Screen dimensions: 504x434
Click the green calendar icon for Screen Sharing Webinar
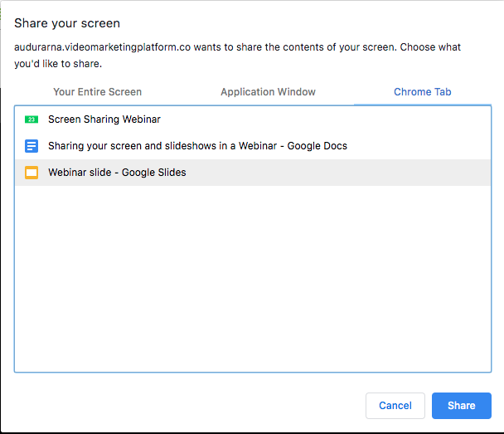[x=31, y=119]
